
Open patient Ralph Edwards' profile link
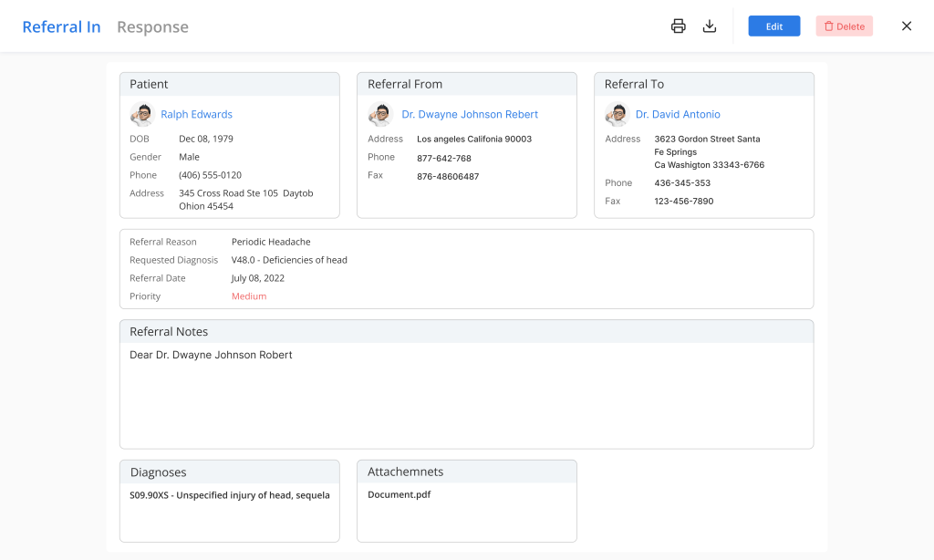click(x=196, y=115)
